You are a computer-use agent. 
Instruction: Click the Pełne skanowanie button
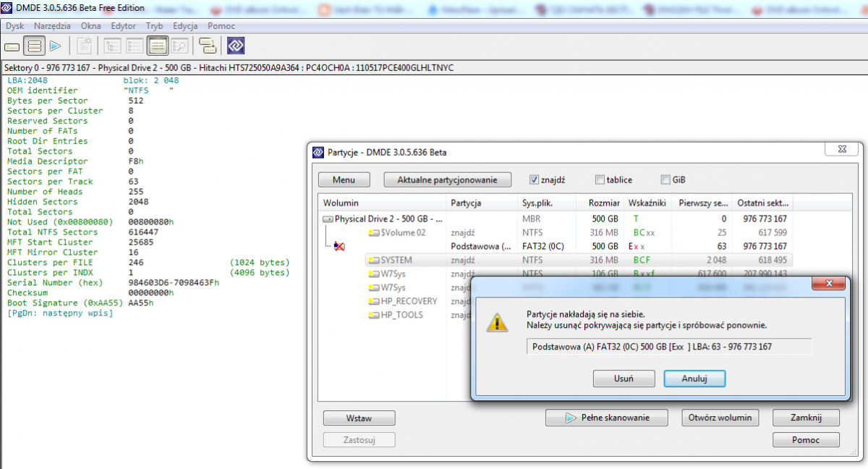point(608,418)
